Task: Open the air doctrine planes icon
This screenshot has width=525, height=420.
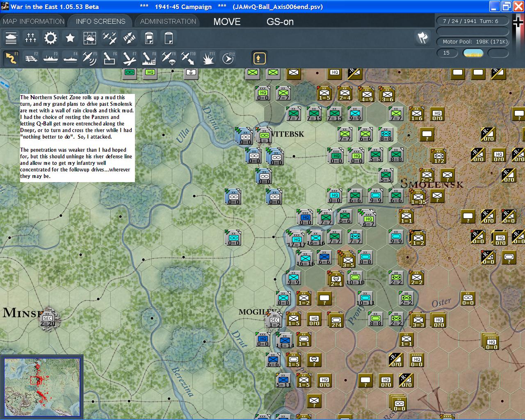Action: click(110, 38)
